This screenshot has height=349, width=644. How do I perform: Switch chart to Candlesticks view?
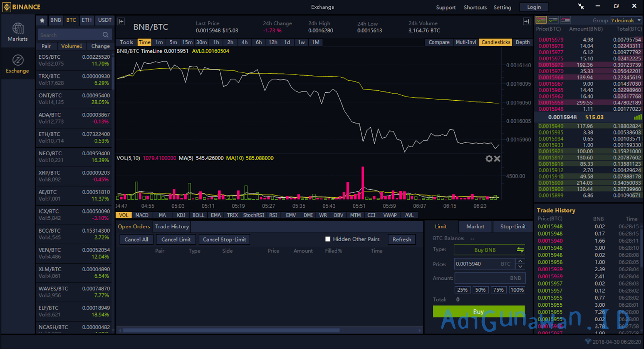click(x=496, y=42)
